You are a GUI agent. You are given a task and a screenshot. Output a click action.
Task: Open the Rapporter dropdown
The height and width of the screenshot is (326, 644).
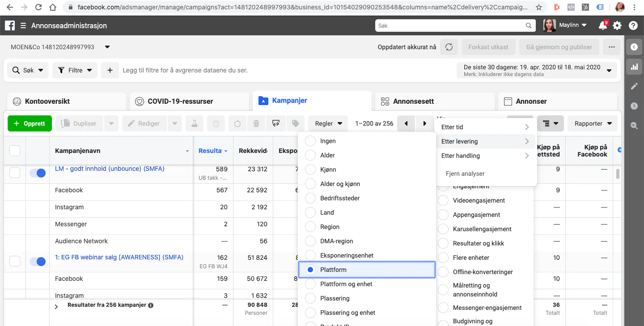click(x=593, y=123)
